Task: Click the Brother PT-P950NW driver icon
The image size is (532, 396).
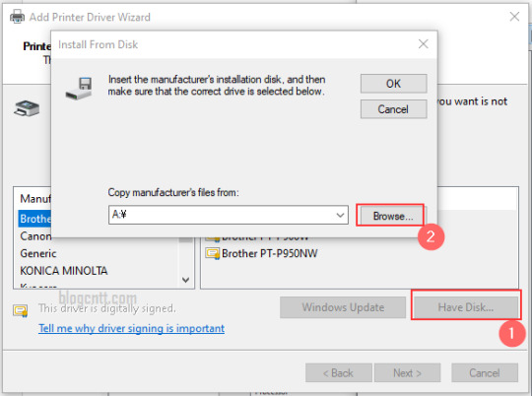Action: [x=213, y=253]
